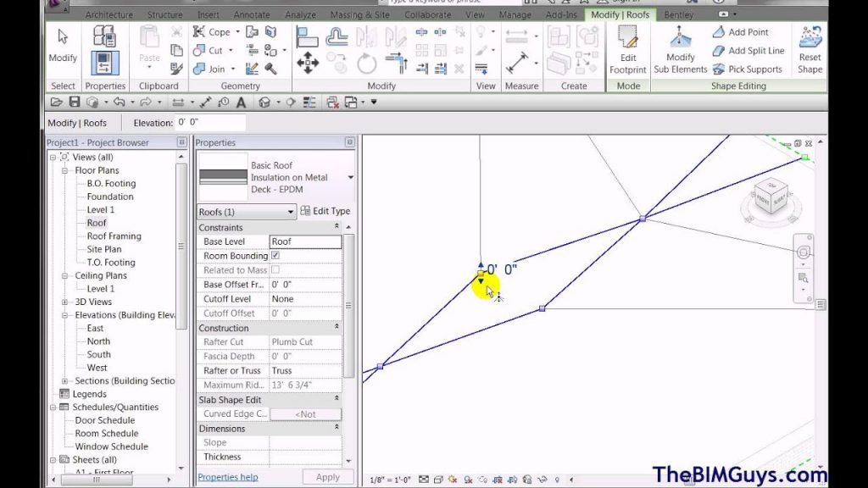Screen dimensions: 868x488
Task: Click the Apply button
Action: 327,476
